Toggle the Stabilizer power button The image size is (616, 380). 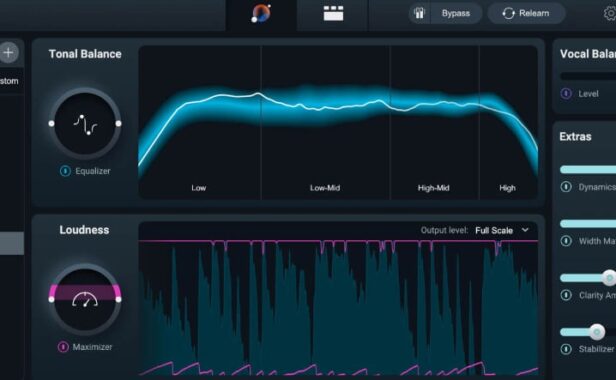566,349
